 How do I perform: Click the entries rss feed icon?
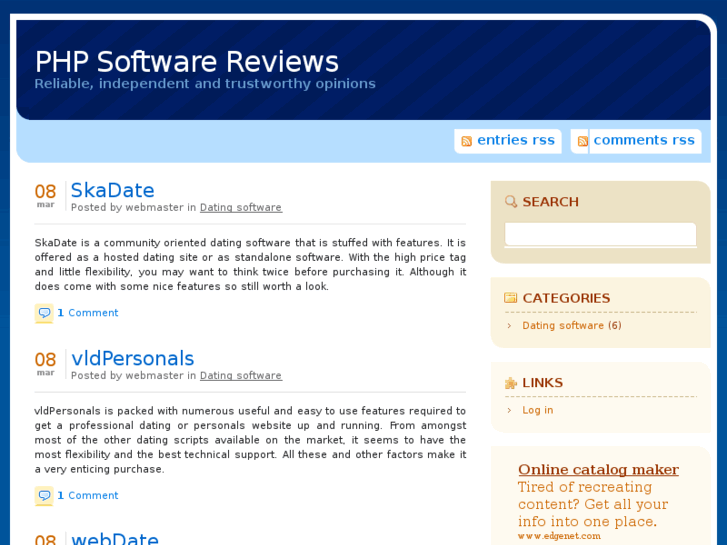point(466,141)
